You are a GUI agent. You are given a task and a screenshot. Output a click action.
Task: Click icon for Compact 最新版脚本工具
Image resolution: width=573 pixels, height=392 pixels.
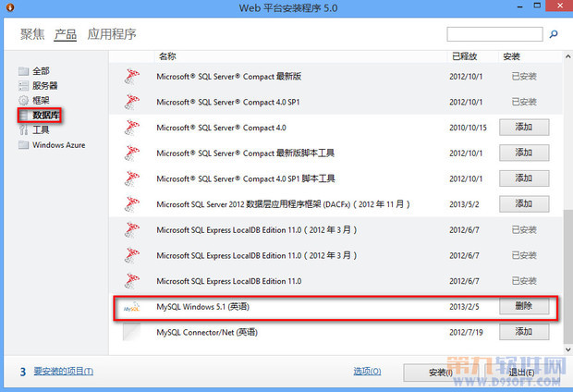tap(132, 153)
